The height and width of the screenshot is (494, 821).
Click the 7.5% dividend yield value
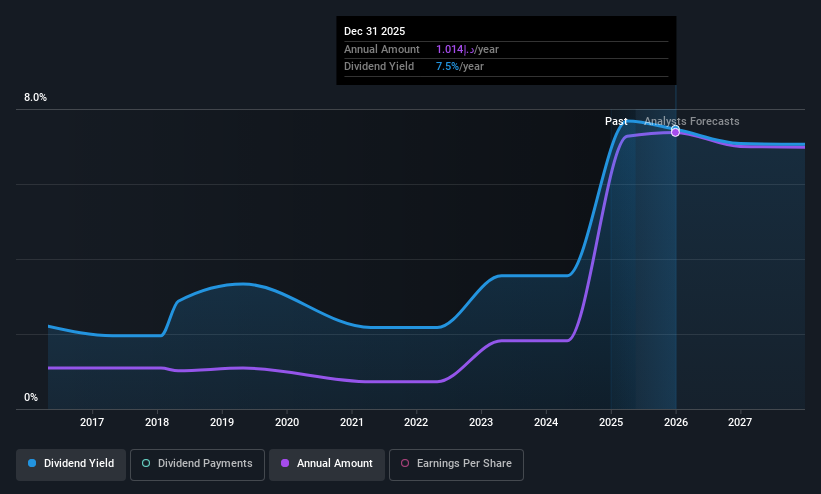[x=447, y=67]
